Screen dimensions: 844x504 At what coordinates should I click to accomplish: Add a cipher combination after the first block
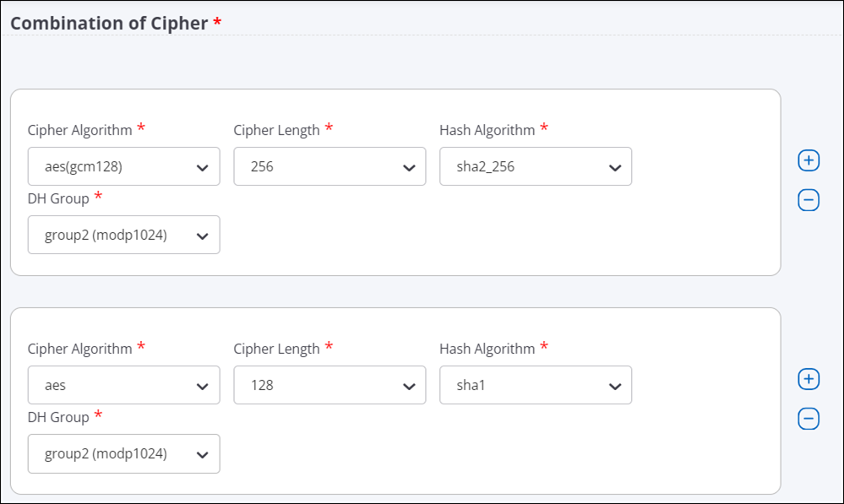[809, 160]
